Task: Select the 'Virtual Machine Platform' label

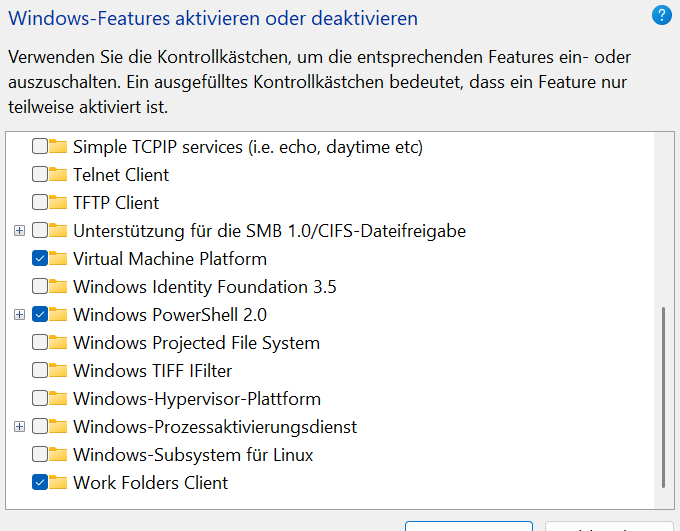Action: tap(170, 259)
